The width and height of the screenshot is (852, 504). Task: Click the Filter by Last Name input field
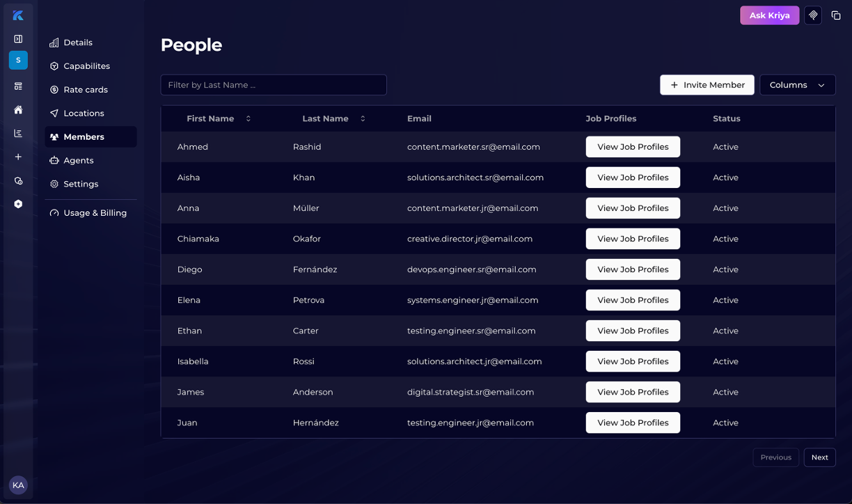click(x=274, y=84)
